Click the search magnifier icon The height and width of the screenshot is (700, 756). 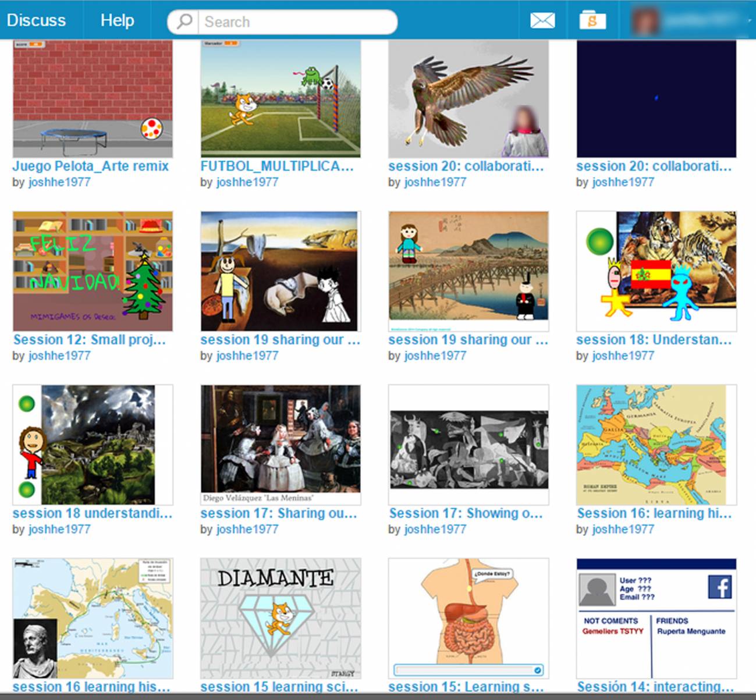184,22
